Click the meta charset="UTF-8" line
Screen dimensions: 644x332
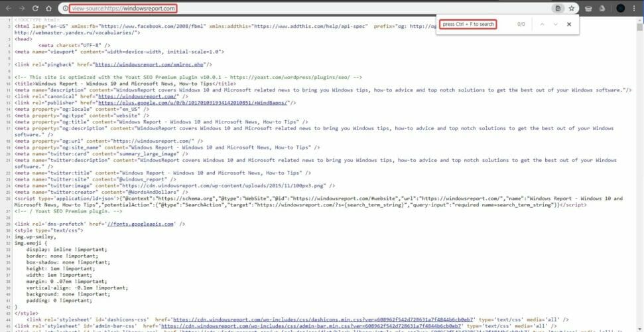74,45
